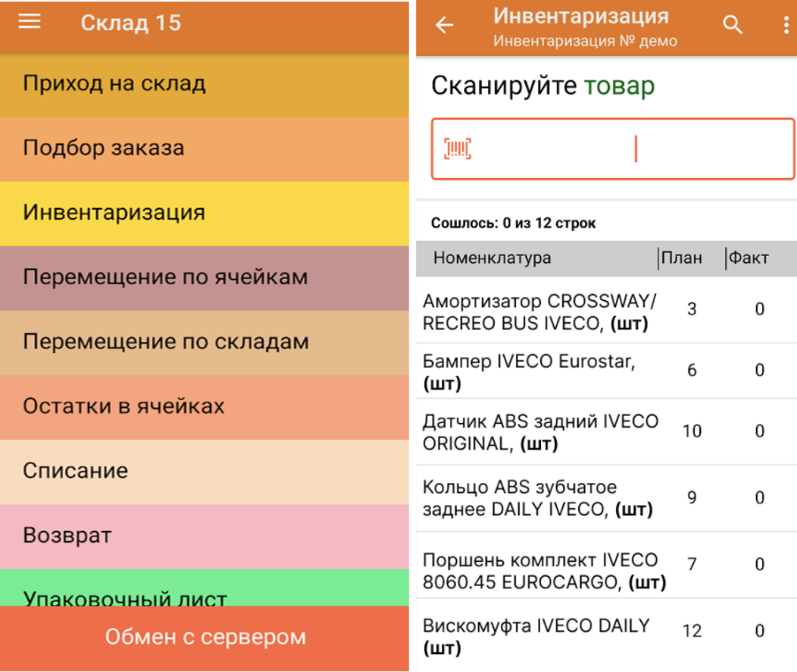The height and width of the screenshot is (672, 797).
Task: Open Подбор заказа operation
Action: pos(204,149)
